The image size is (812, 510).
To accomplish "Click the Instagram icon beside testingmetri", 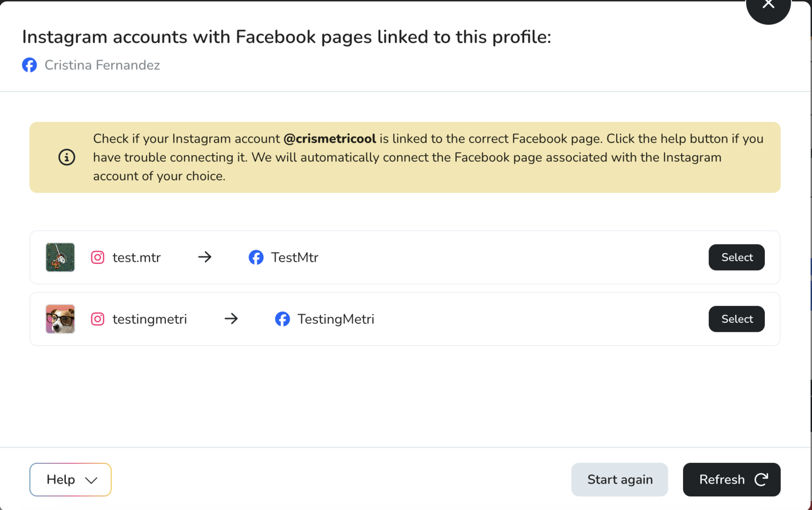I will [97, 319].
